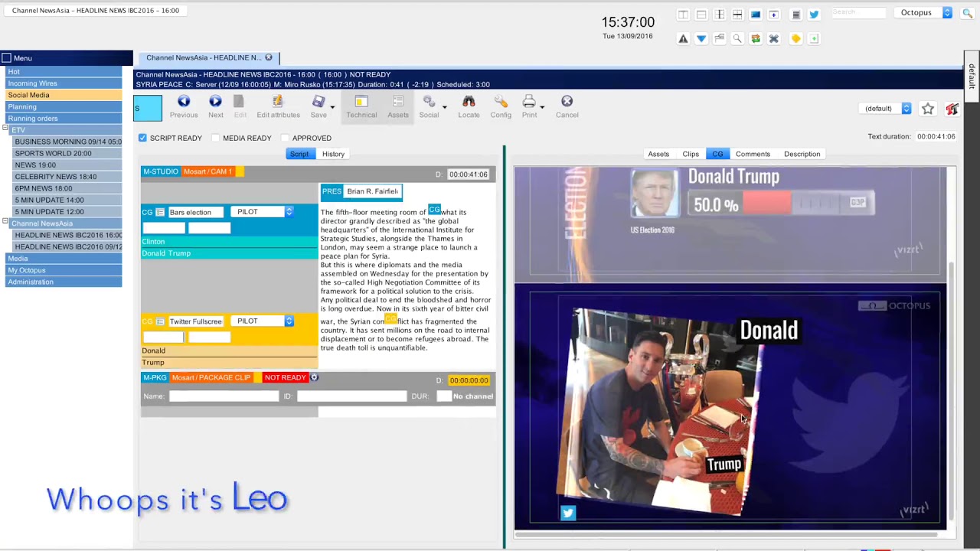Check APPROVED checkbox
The image size is (980, 551).
coord(285,138)
